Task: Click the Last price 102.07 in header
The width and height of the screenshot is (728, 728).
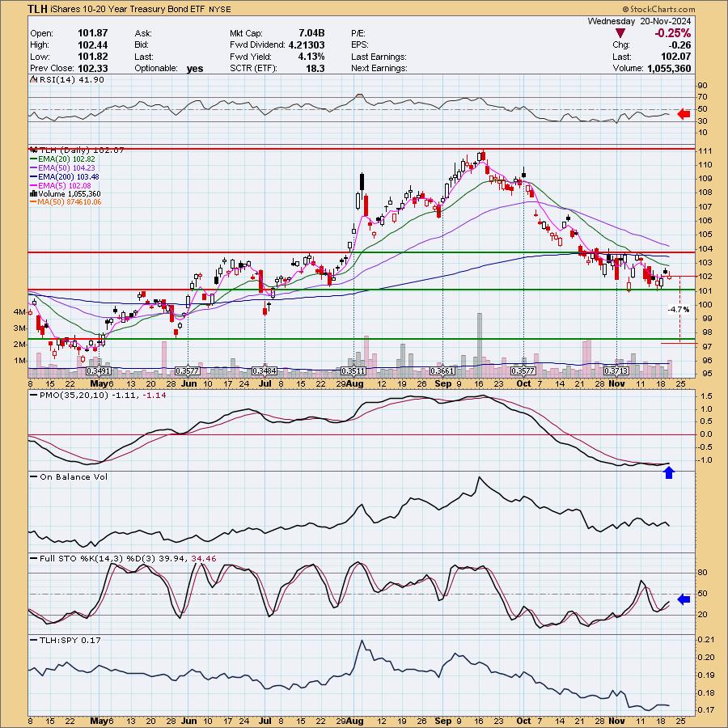Action: coord(675,57)
